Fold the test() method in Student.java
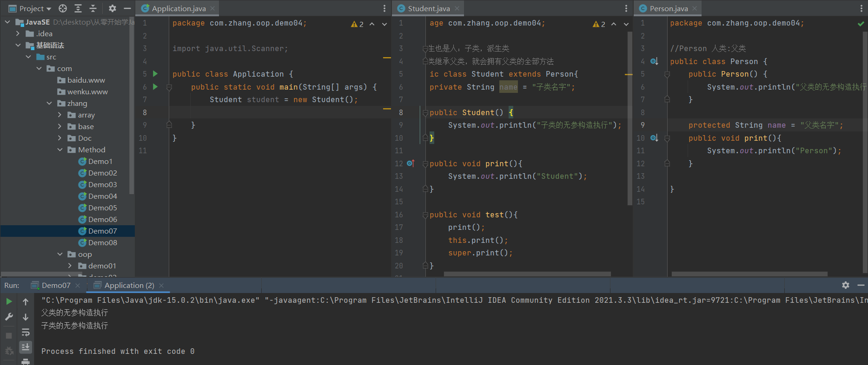This screenshot has height=365, width=868. click(425, 215)
